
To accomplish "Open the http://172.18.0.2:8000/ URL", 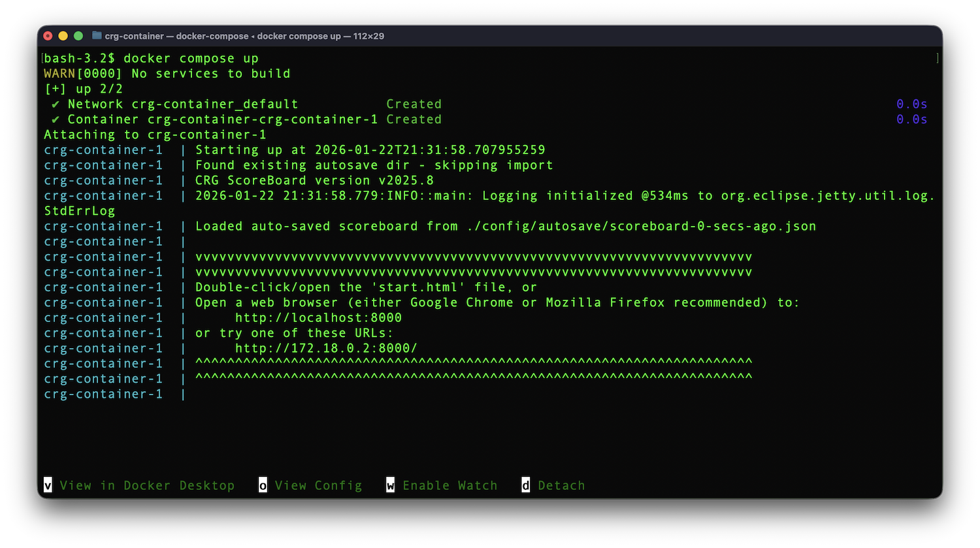I will 326,348.
